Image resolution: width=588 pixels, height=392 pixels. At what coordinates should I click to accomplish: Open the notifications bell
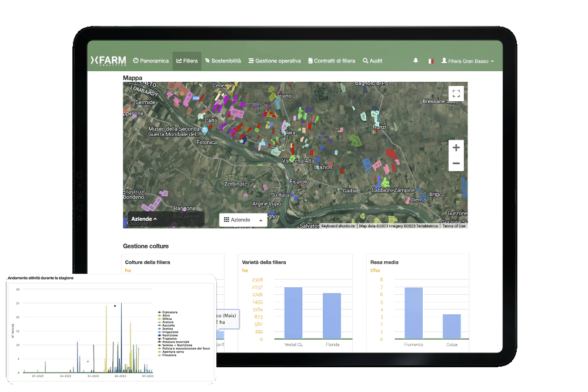pyautogui.click(x=416, y=61)
